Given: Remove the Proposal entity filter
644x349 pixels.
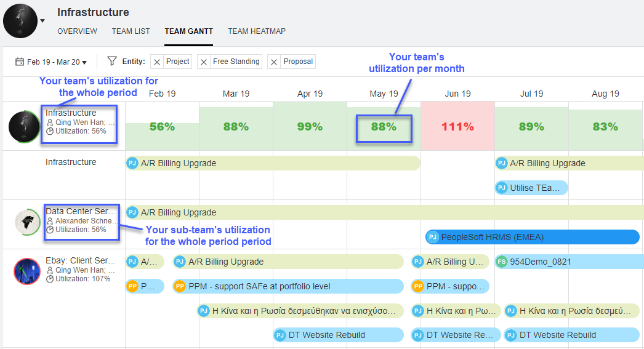Looking at the screenshot, I should (275, 62).
